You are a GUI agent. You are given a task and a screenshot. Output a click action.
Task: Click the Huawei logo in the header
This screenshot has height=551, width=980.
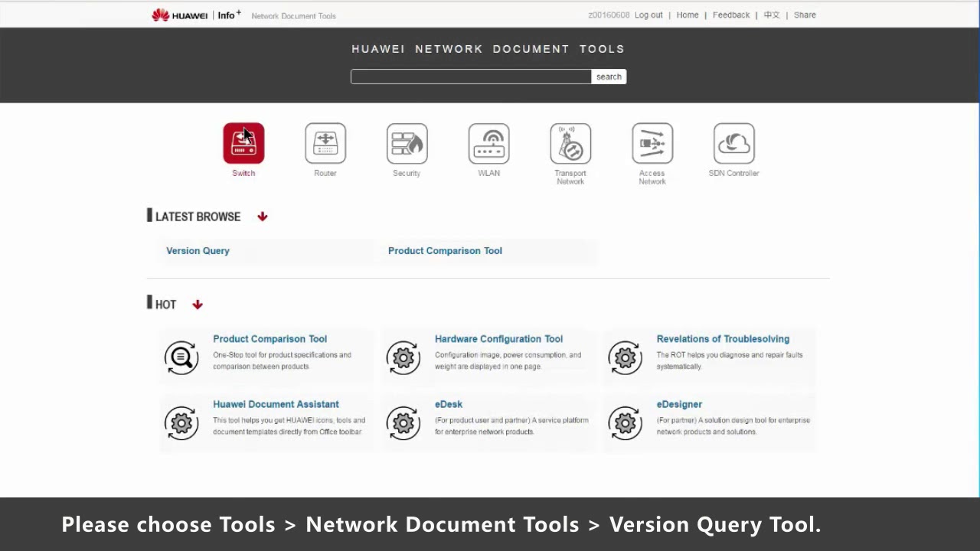180,15
